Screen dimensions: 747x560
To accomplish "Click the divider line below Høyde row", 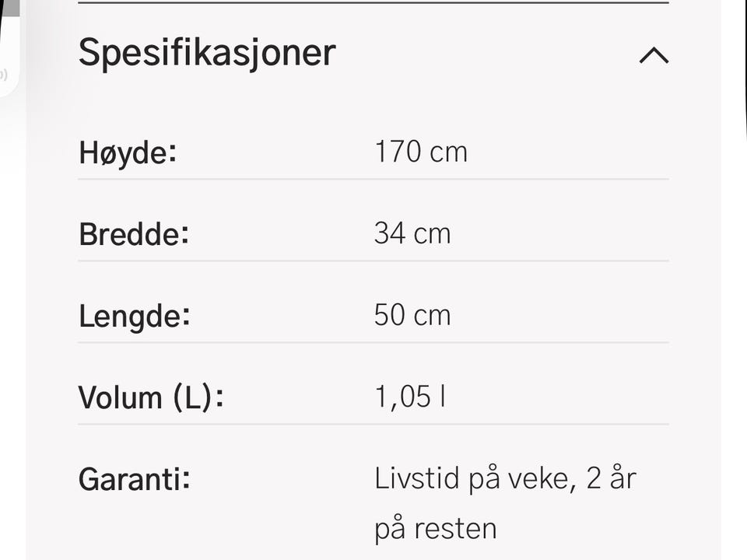I will click(x=373, y=179).
